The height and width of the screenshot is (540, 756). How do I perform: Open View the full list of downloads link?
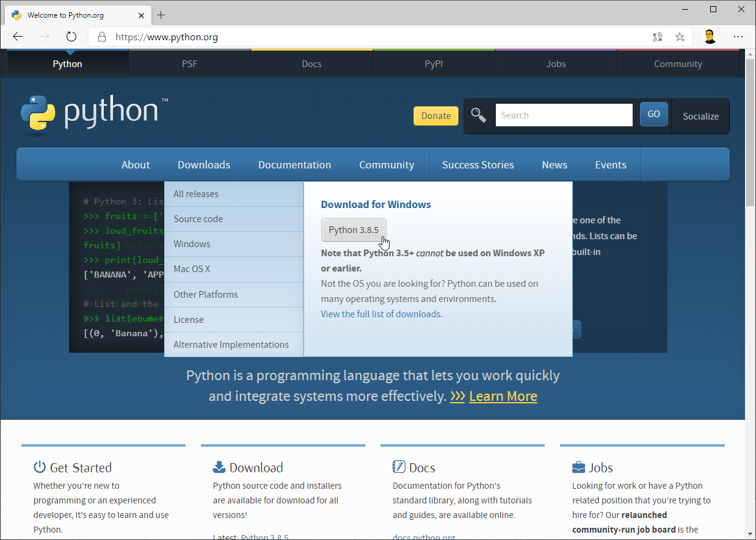pos(380,314)
